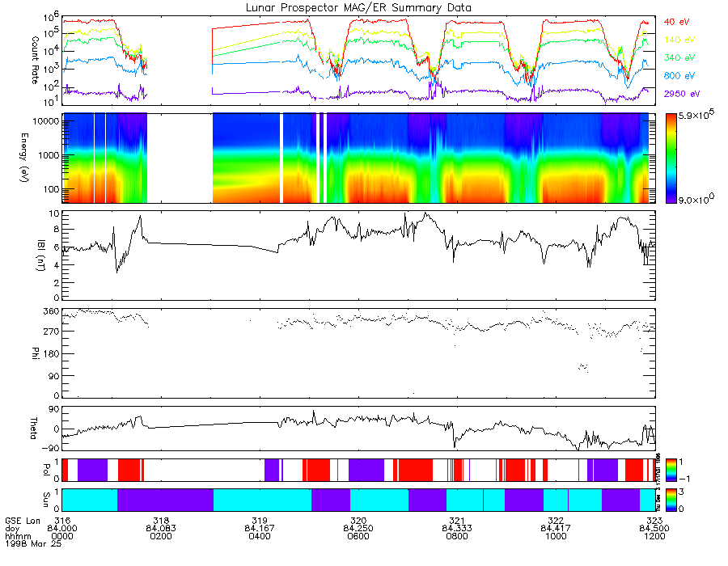The image size is (728, 566).
Task: Click the 1998 Mar 25 date label
Action: click(x=33, y=543)
